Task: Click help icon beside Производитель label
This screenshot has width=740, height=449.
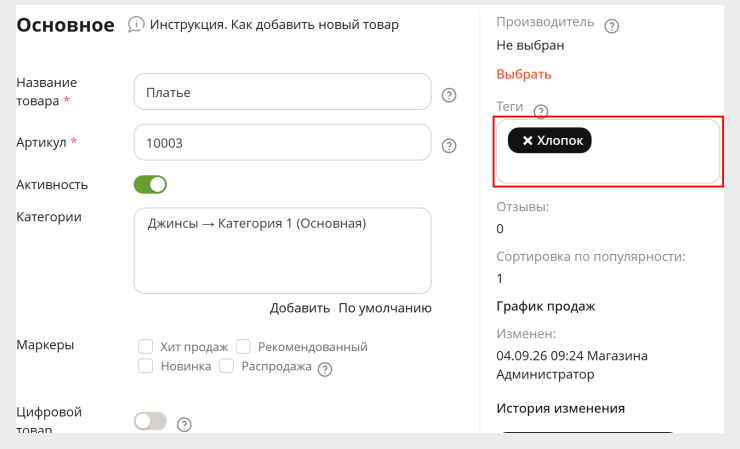Action: click(x=612, y=26)
